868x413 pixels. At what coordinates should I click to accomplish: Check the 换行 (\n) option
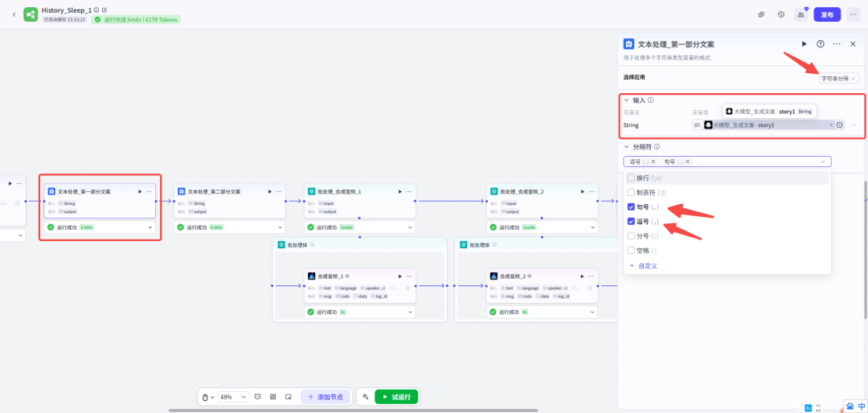(631, 178)
